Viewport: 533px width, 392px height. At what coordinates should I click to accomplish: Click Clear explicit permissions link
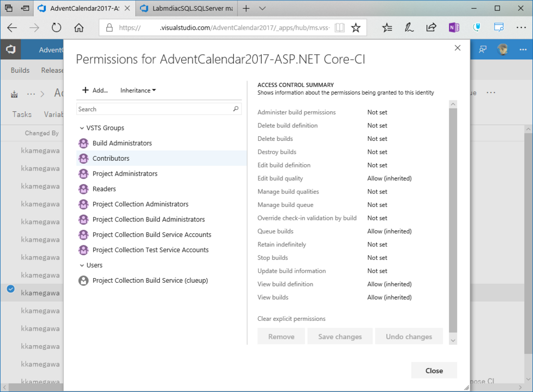(291, 319)
